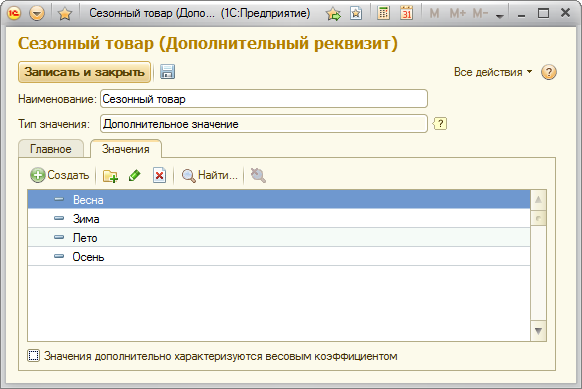
Task: Open the calendar icon in title bar
Action: point(406,13)
